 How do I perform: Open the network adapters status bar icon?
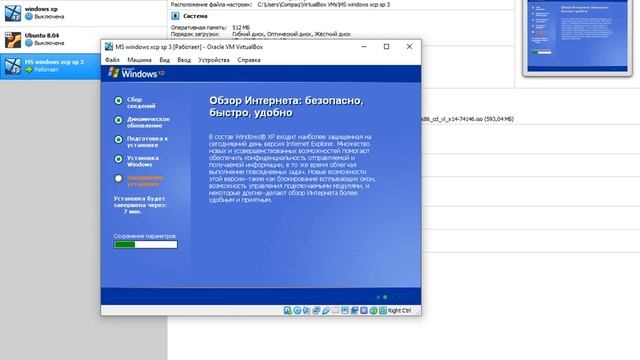pyautogui.click(x=316, y=311)
